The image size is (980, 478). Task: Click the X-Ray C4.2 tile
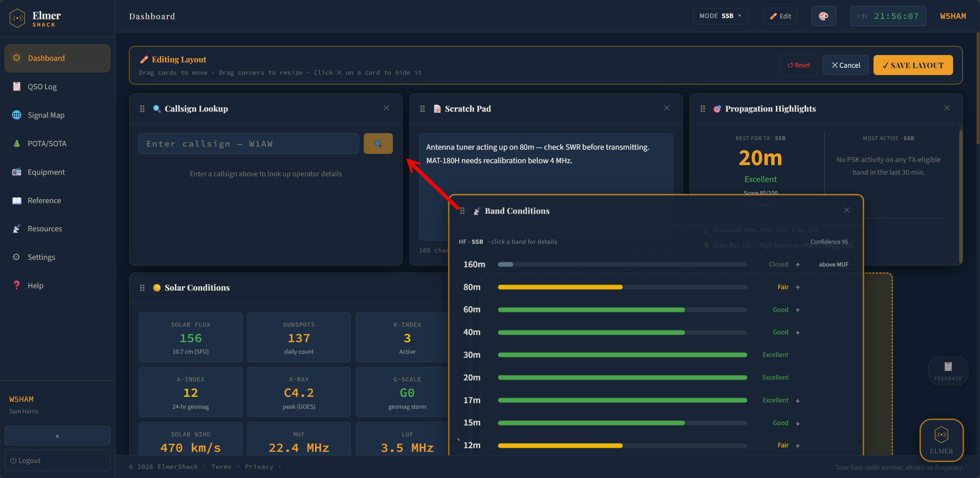[x=299, y=392]
